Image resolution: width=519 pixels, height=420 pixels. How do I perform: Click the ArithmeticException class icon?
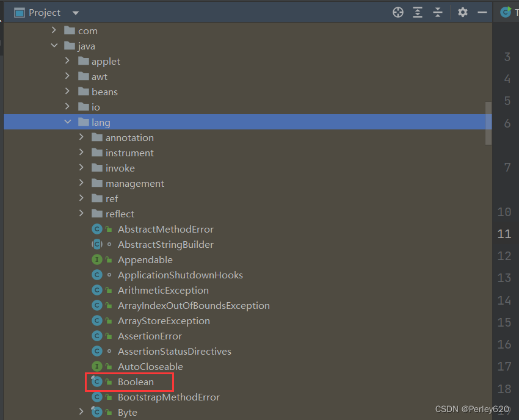coord(96,290)
